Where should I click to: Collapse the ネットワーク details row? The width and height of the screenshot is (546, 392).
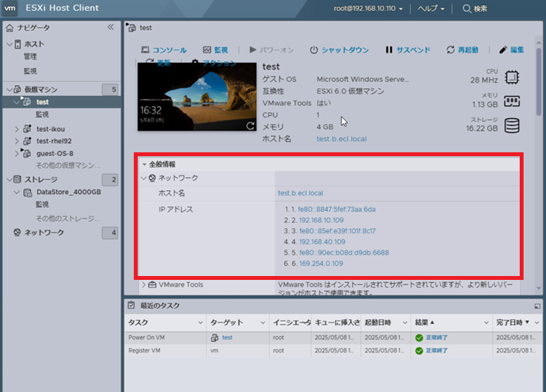pyautogui.click(x=144, y=178)
